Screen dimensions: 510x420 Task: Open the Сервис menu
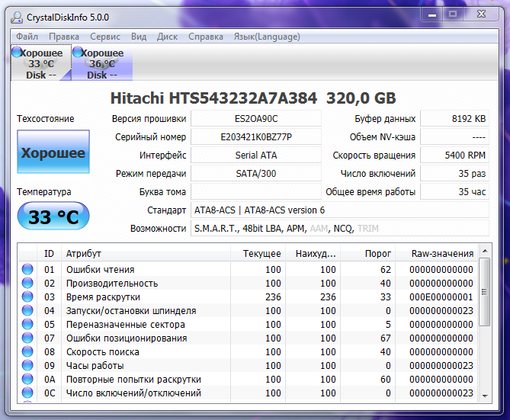[105, 37]
